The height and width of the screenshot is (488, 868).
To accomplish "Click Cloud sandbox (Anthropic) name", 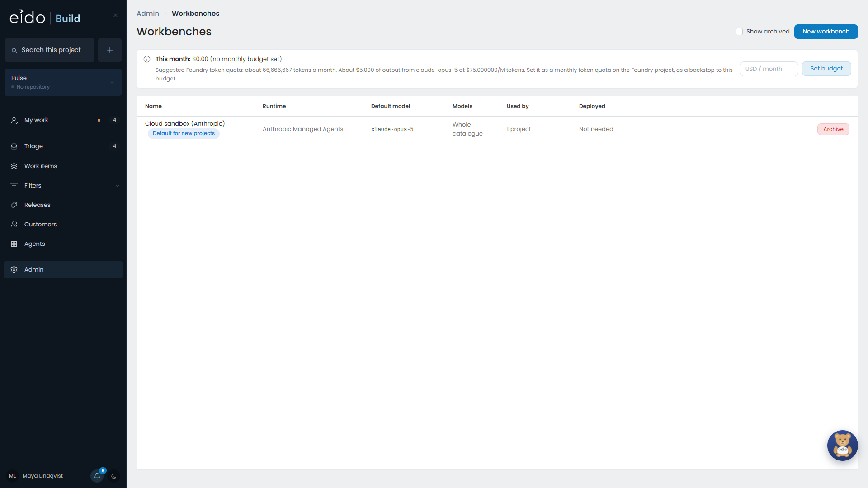I will pos(185,124).
